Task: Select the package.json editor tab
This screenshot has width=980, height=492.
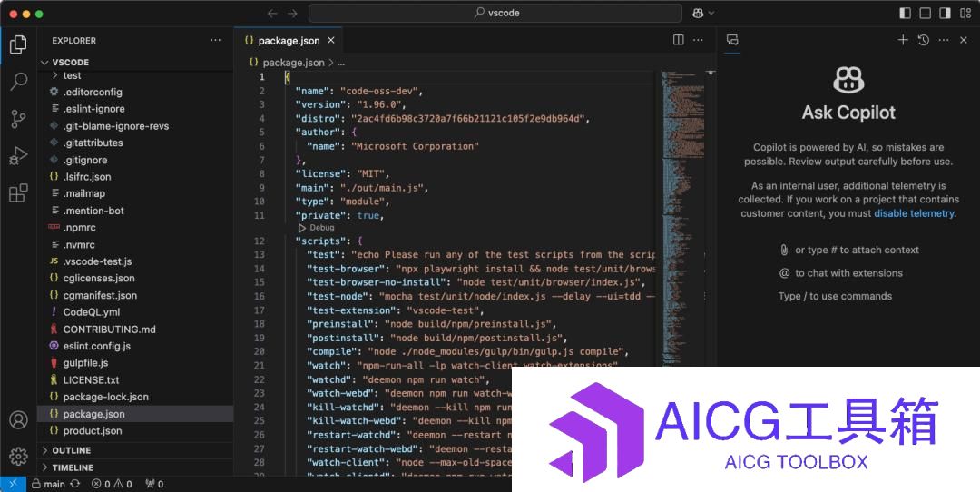Action: 289,41
